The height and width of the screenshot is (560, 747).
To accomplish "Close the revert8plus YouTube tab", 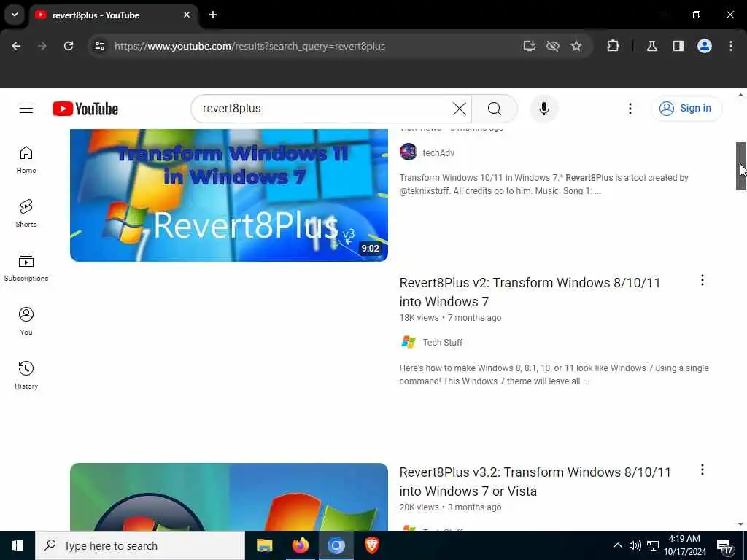I will pyautogui.click(x=187, y=15).
